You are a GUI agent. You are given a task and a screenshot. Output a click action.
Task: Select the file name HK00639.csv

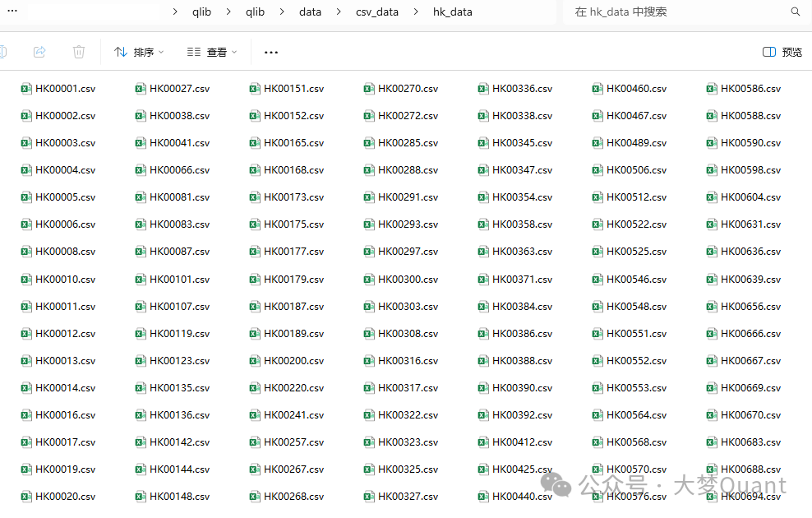tap(751, 280)
